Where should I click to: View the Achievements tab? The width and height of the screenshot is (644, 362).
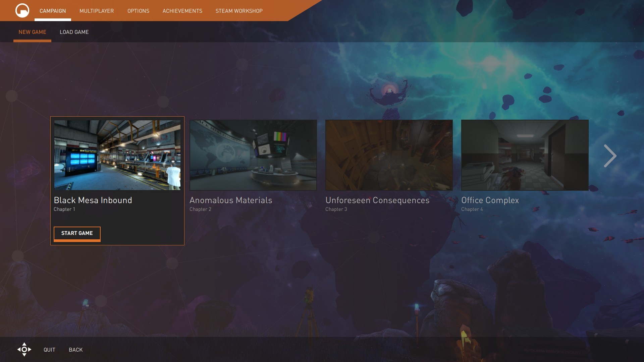click(182, 11)
